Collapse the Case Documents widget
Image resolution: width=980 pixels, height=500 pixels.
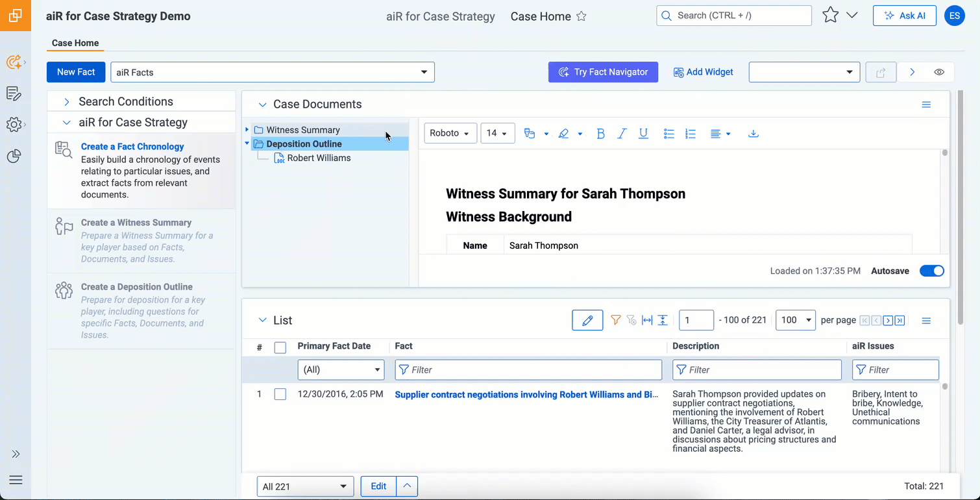pyautogui.click(x=262, y=105)
